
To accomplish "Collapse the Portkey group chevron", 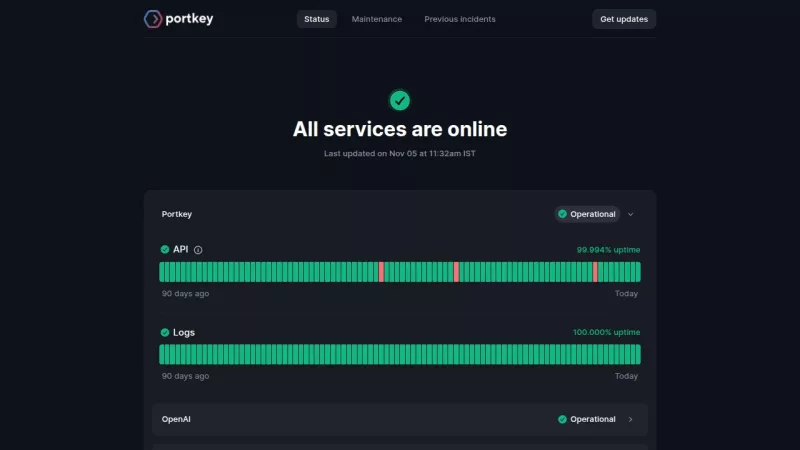I will pos(631,214).
